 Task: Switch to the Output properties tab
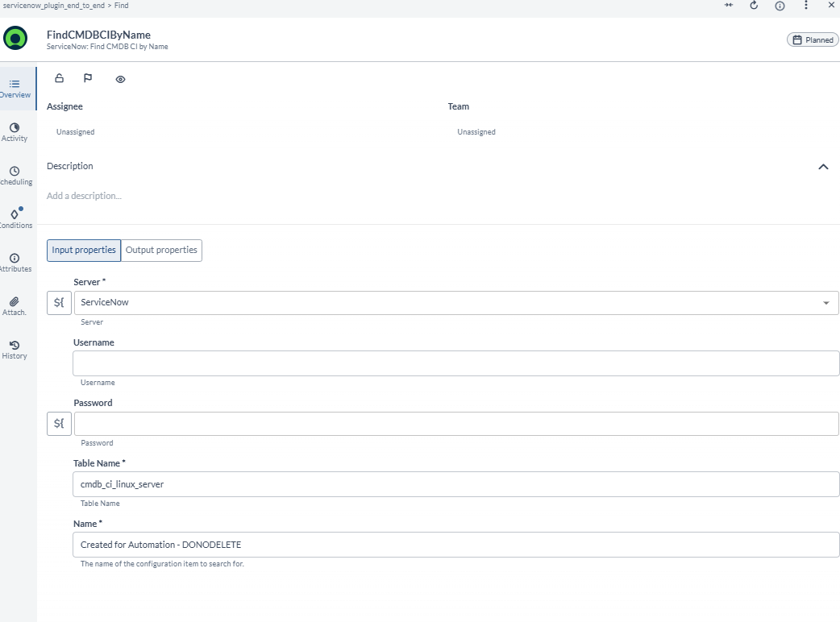(x=161, y=251)
